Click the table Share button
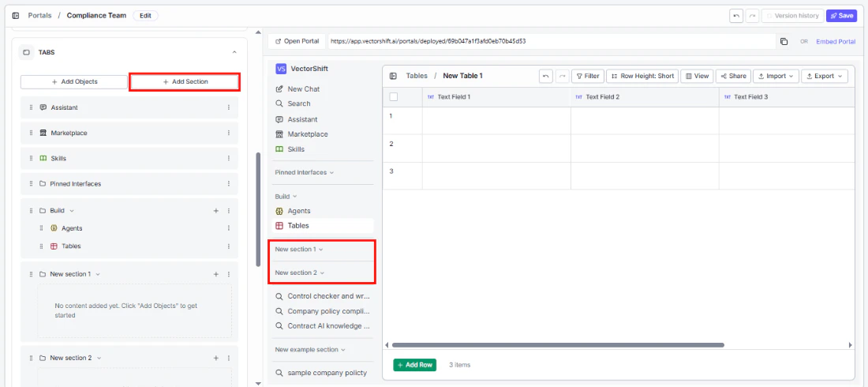This screenshot has width=868, height=387. point(733,76)
